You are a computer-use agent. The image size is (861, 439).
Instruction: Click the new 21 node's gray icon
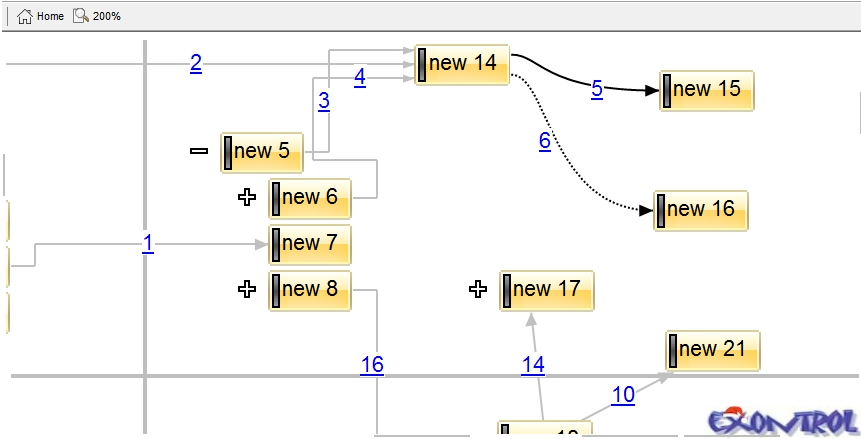(x=673, y=350)
